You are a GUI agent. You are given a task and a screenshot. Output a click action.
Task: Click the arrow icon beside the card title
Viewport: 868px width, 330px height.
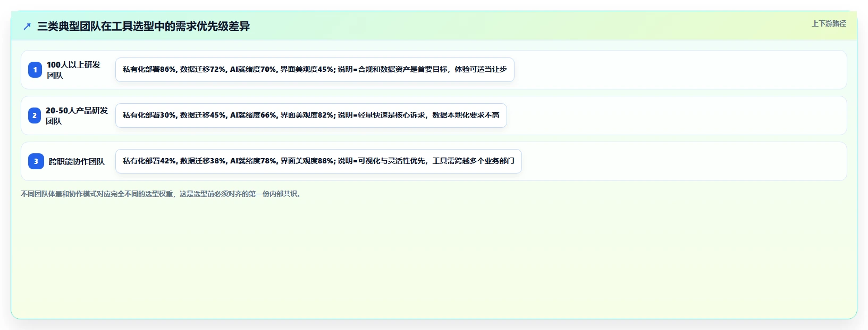point(27,26)
